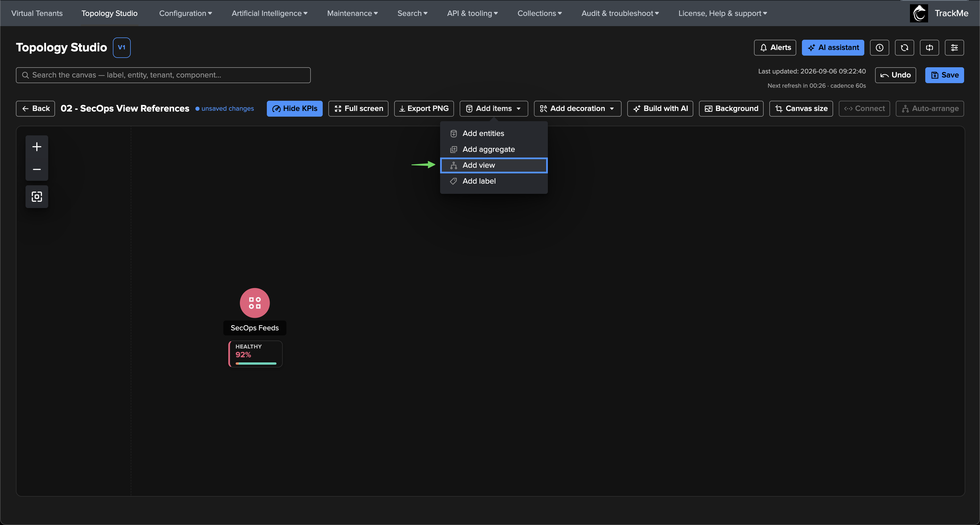This screenshot has width=980, height=525.
Task: Open the Alerts bell button
Action: click(775, 48)
